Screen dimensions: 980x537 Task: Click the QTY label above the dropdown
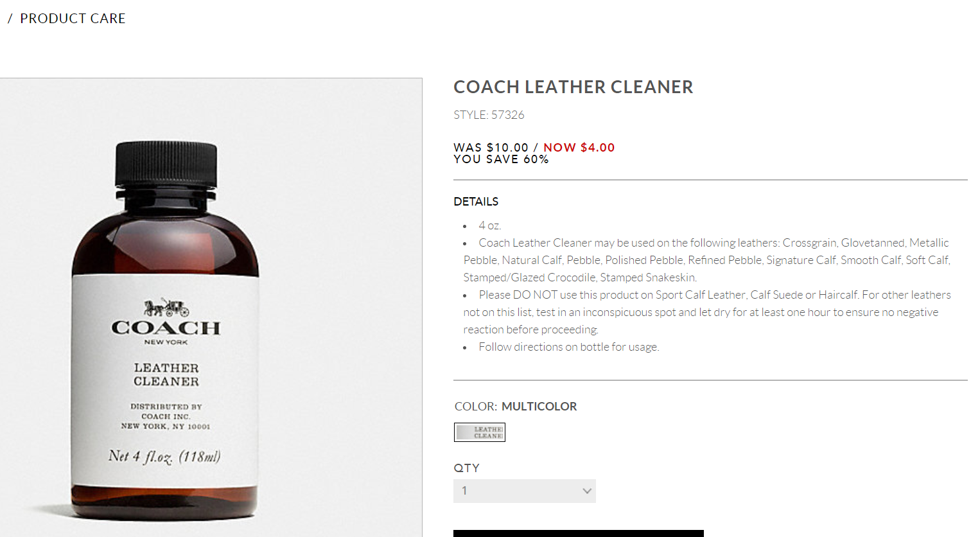[467, 468]
